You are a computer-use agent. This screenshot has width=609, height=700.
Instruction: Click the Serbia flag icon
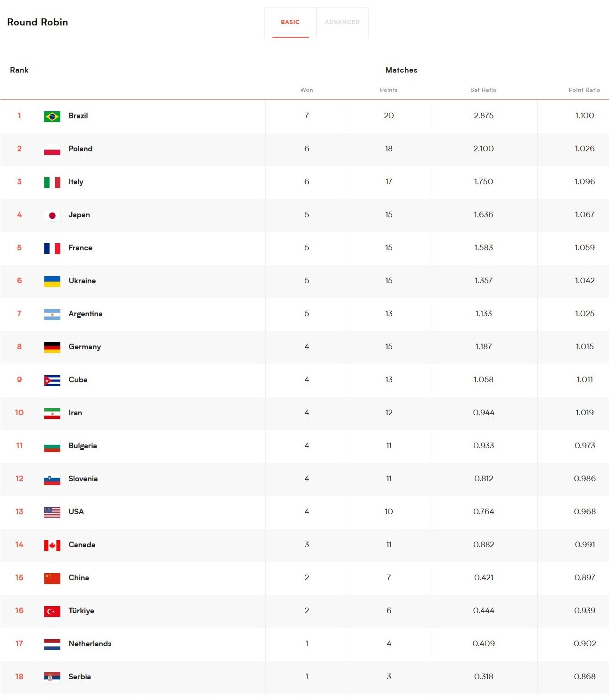point(52,677)
